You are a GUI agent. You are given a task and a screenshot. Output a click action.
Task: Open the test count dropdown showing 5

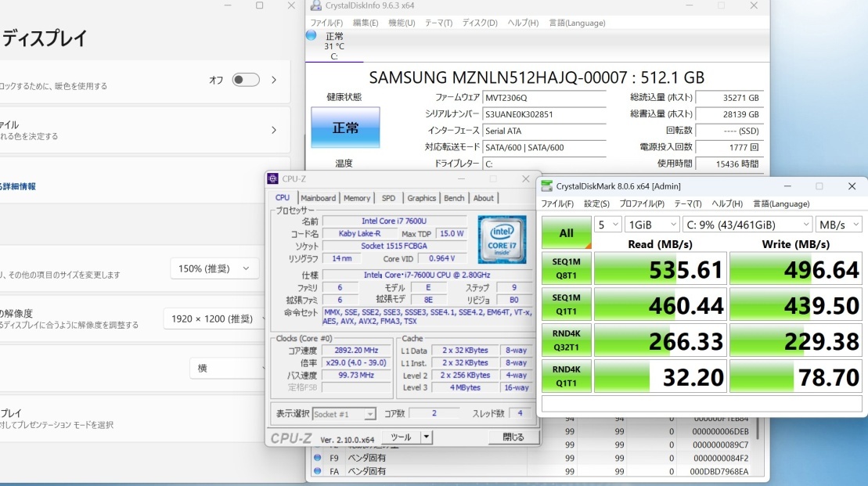click(x=608, y=225)
